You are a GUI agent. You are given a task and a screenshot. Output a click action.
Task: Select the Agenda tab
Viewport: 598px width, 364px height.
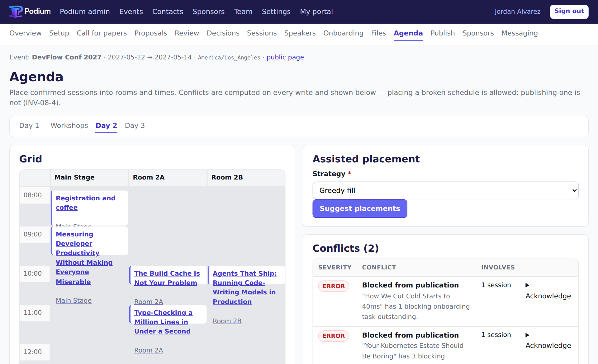(408, 33)
